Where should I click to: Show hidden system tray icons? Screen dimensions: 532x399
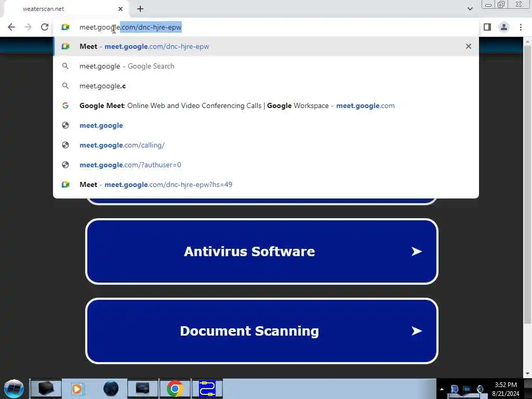pos(442,389)
